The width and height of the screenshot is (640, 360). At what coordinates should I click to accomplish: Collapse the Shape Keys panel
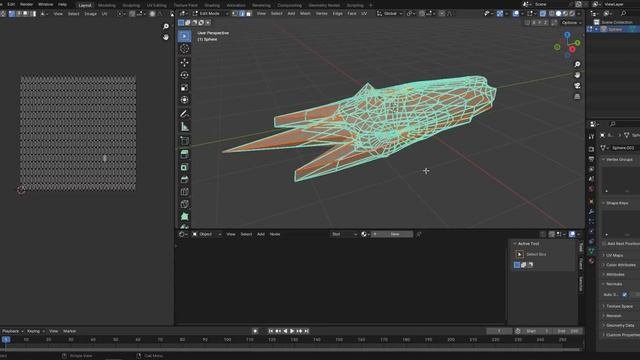pos(616,203)
